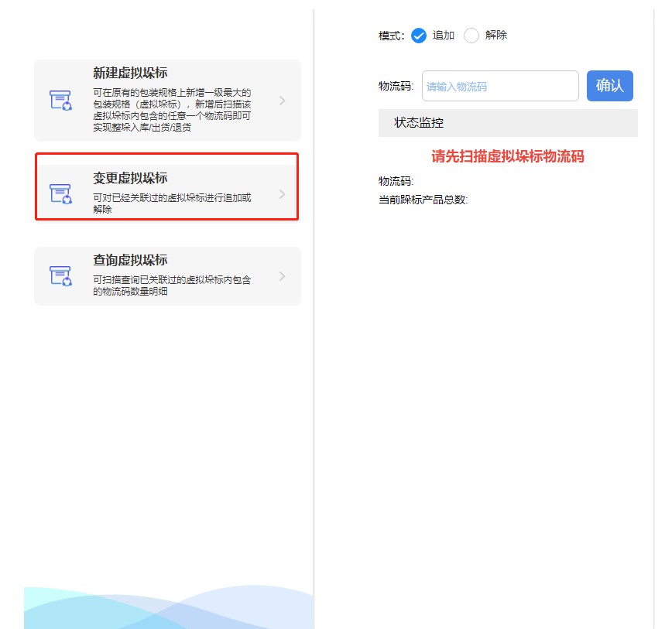Image resolution: width=672 pixels, height=629 pixels.
Task: Expand the 新建虚拟垛标 card chevron
Action: tap(282, 101)
